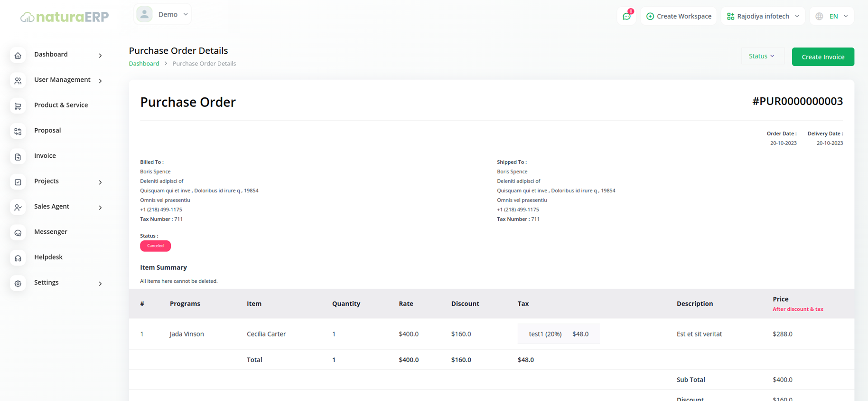Open the Settings menu item
The height and width of the screenshot is (401, 868).
47,282
